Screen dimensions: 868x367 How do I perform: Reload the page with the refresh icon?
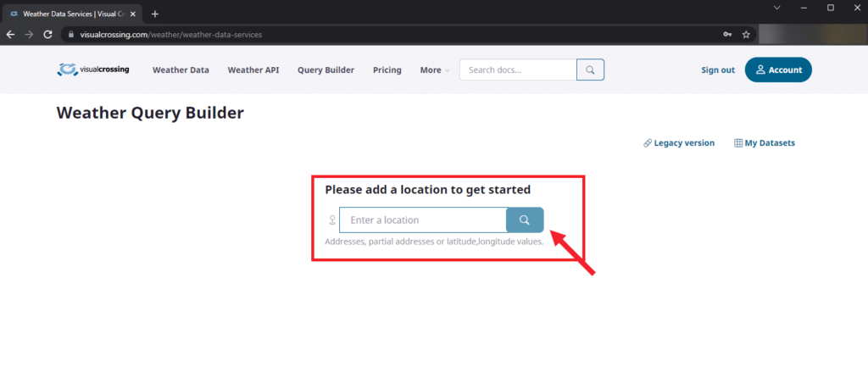click(50, 34)
